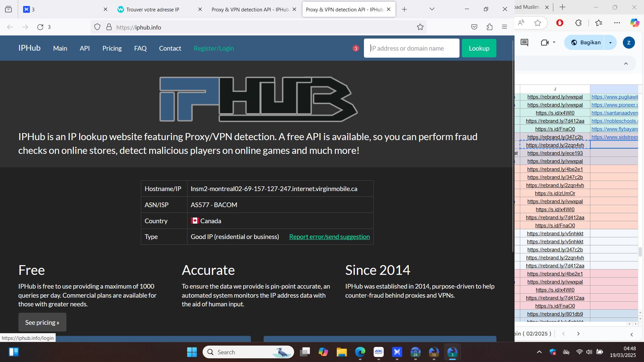
Task: Select column J header in spreadsheet
Action: click(x=555, y=89)
